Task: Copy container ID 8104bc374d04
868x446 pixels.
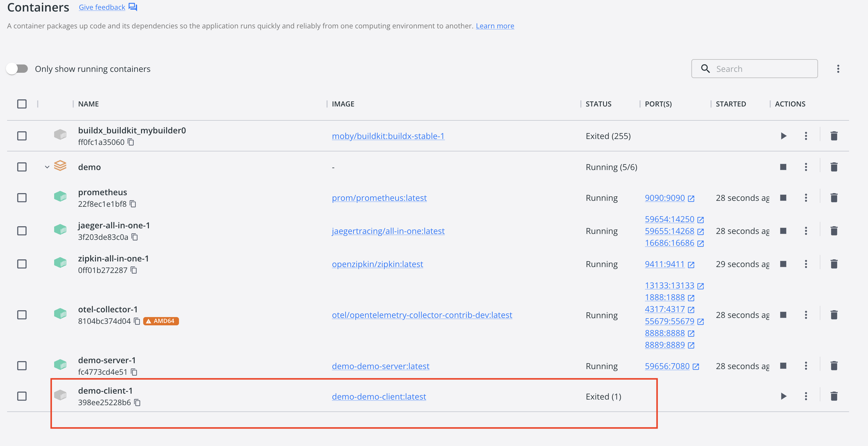Action: (137, 321)
